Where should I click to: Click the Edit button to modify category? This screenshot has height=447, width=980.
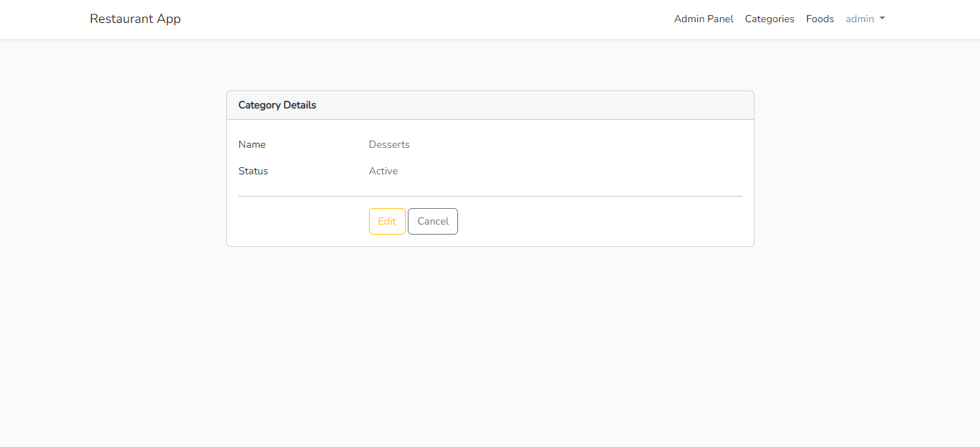[387, 221]
